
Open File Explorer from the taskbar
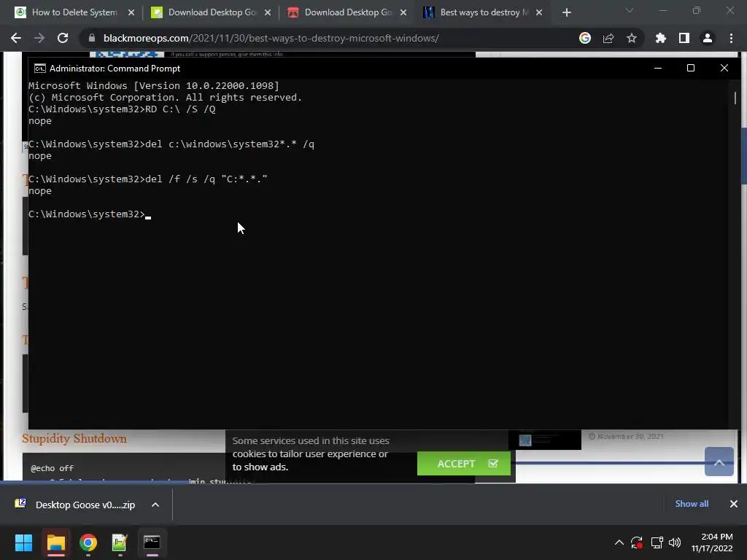55,542
